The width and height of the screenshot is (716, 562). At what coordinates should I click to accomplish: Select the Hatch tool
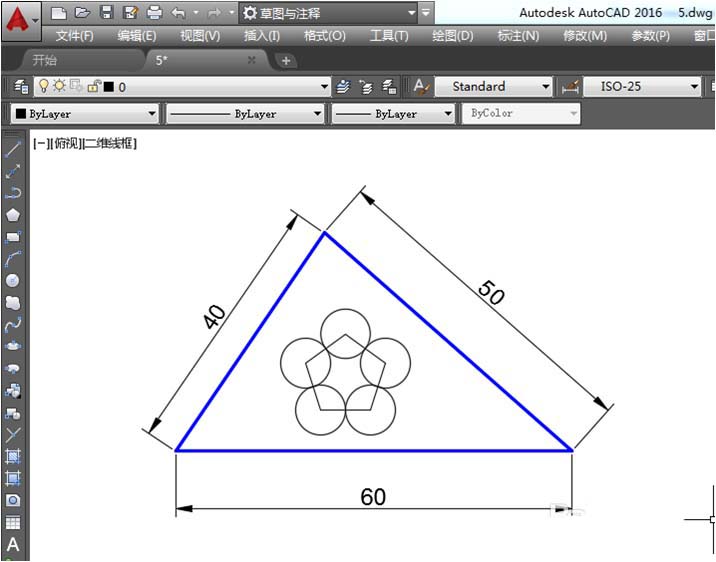coord(13,456)
